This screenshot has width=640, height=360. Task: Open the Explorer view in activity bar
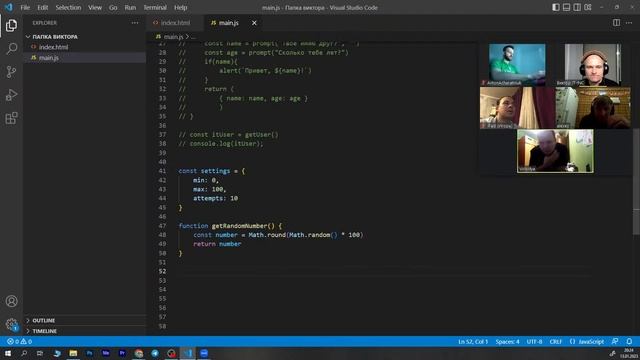tap(11, 25)
